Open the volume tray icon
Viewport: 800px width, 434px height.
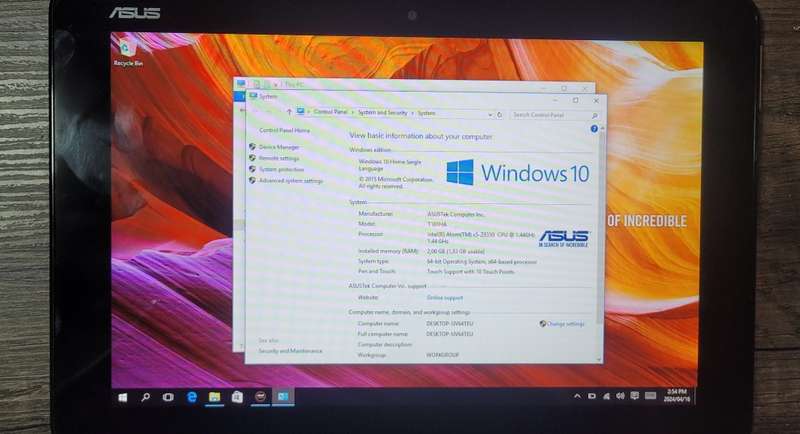click(620, 396)
